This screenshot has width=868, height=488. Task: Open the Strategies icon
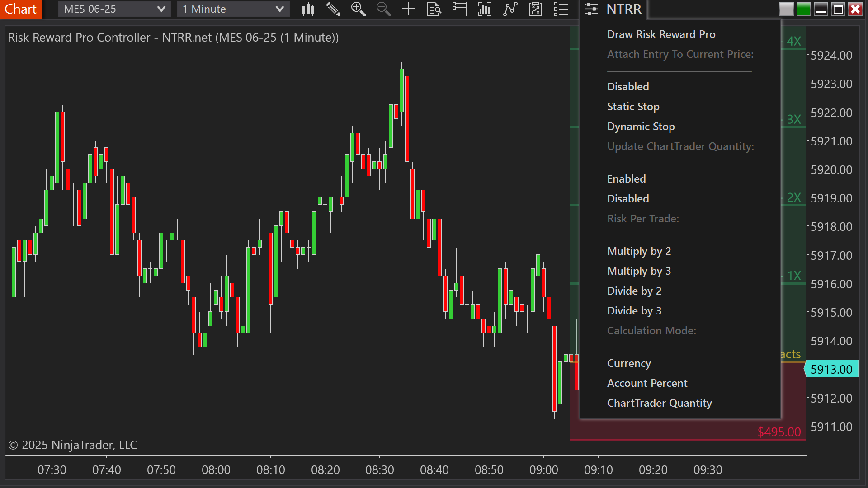click(x=510, y=9)
